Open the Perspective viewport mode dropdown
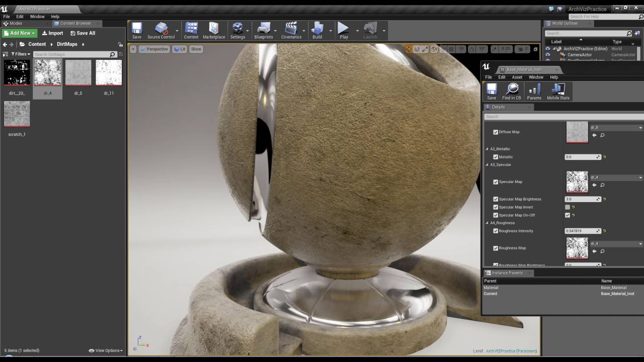Image resolution: width=644 pixels, height=362 pixels. click(x=154, y=49)
